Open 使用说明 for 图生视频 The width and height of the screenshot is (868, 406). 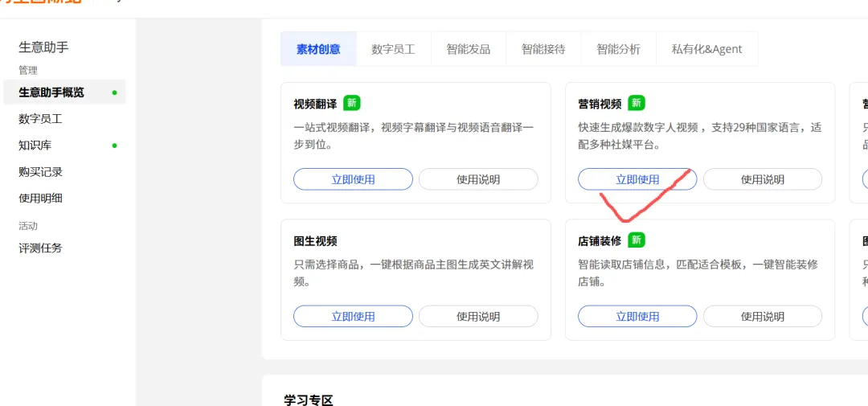coord(478,316)
